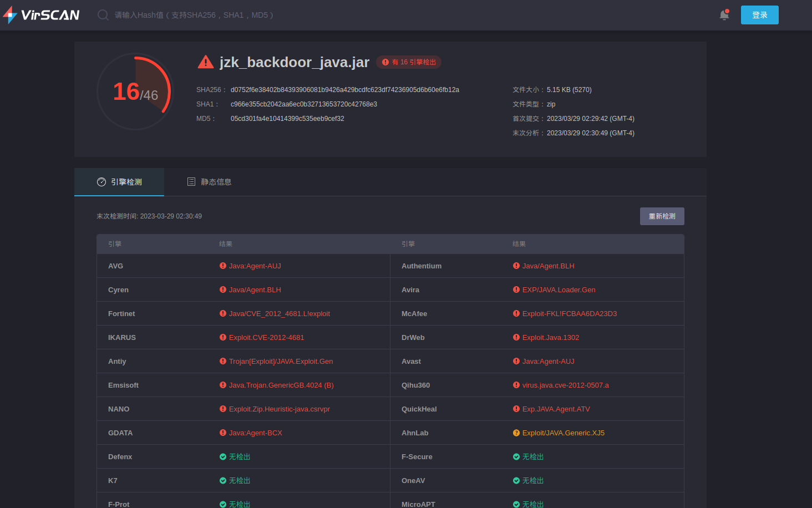This screenshot has width=812, height=508.
Task: Click the alert icon in the Cyren result
Action: point(223,289)
